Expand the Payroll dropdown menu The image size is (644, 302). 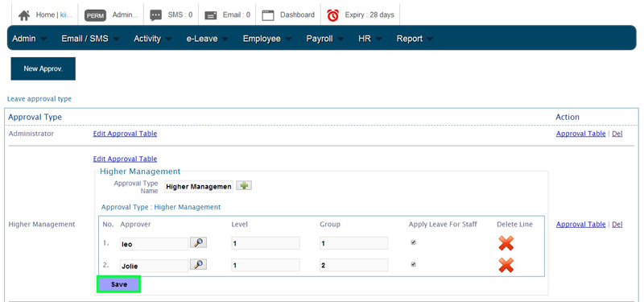pyautogui.click(x=325, y=39)
